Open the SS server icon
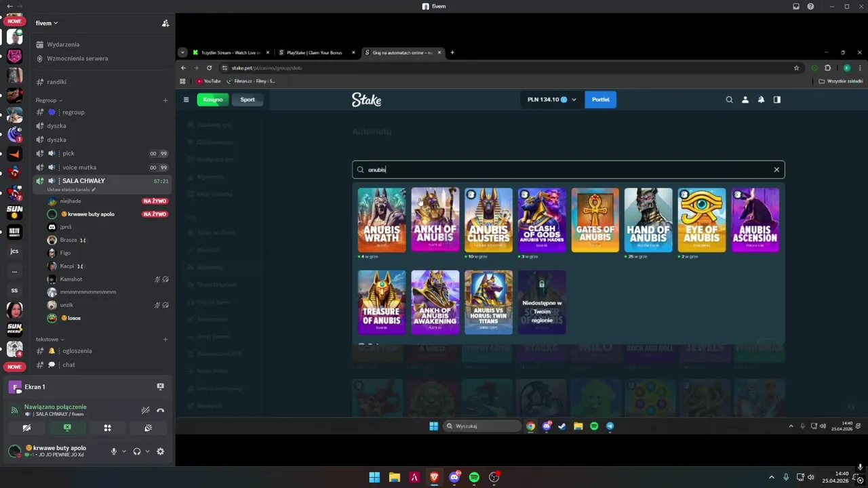868x488 pixels. 14,290
